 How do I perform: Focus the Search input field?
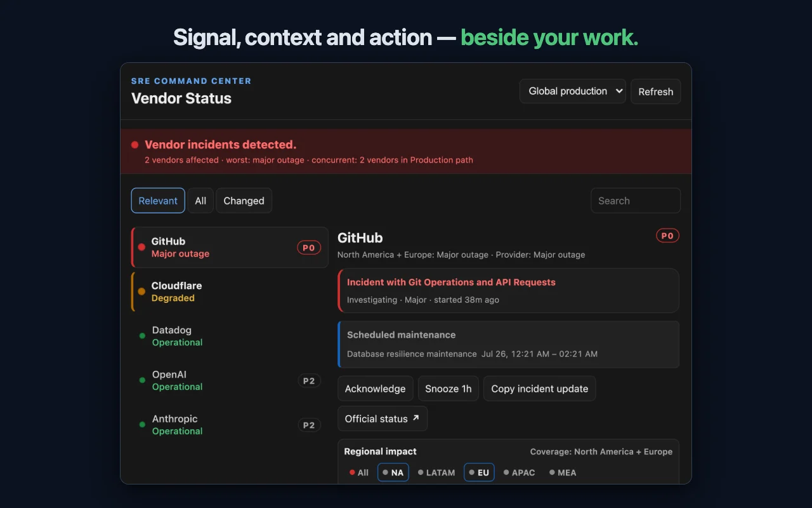[635, 201]
